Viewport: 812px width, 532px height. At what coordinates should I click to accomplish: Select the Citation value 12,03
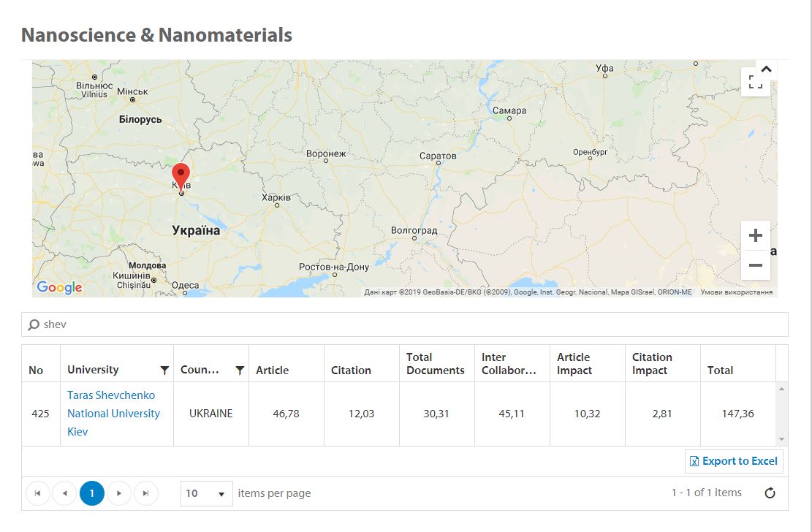tap(362, 414)
